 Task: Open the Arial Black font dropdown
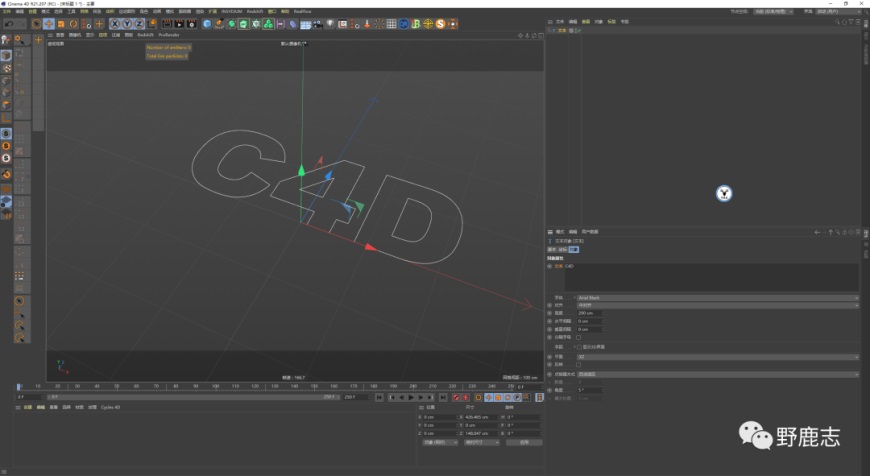click(717, 298)
